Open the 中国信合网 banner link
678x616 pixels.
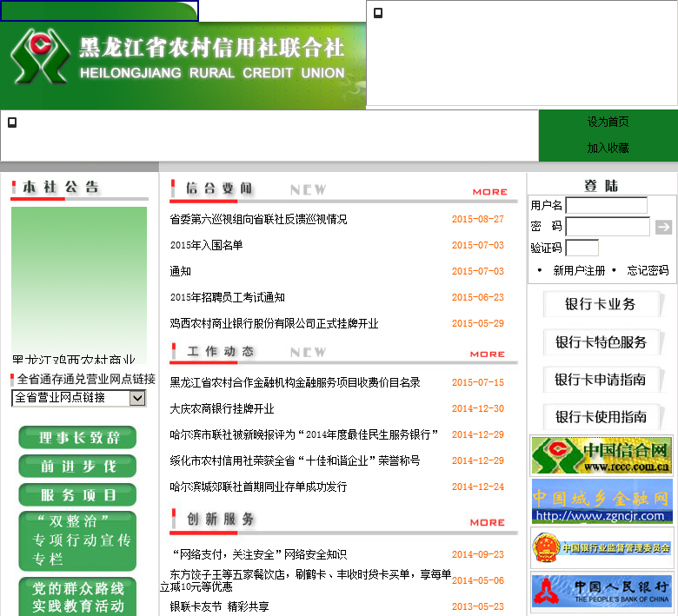(602, 455)
